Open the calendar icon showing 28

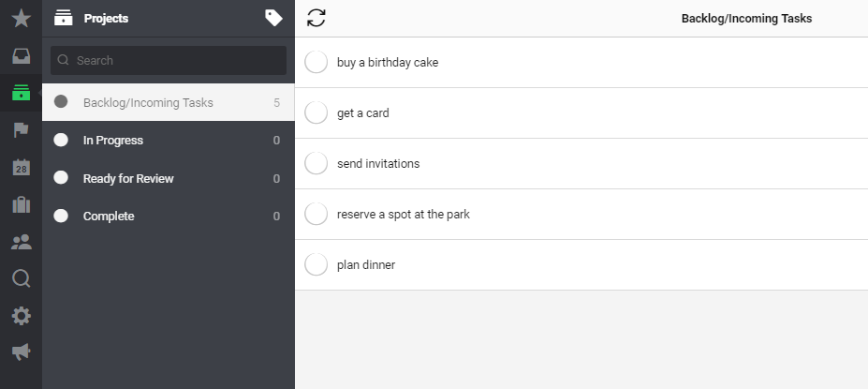coord(21,168)
